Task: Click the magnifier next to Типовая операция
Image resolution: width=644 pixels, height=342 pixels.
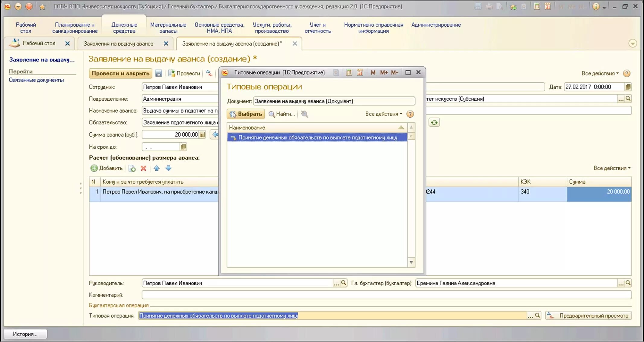Action: point(537,315)
